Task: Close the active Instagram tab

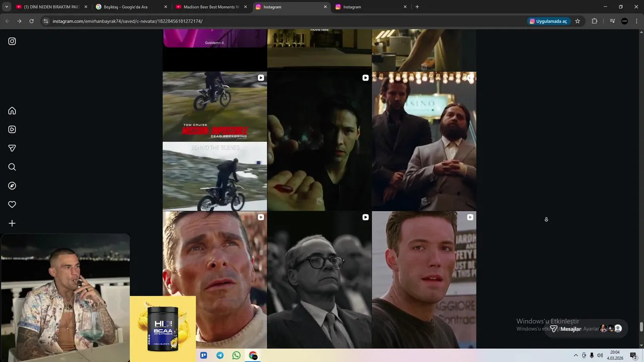Action: (x=325, y=7)
